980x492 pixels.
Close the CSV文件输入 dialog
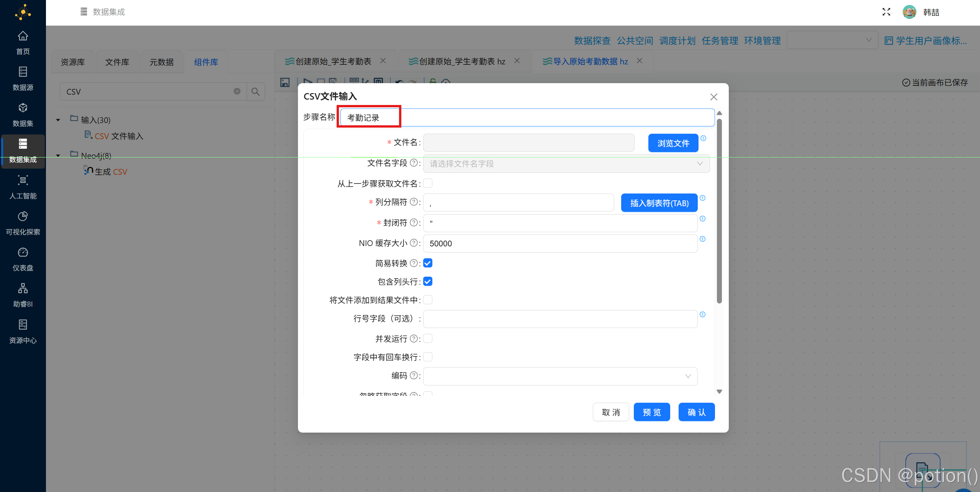click(x=713, y=97)
